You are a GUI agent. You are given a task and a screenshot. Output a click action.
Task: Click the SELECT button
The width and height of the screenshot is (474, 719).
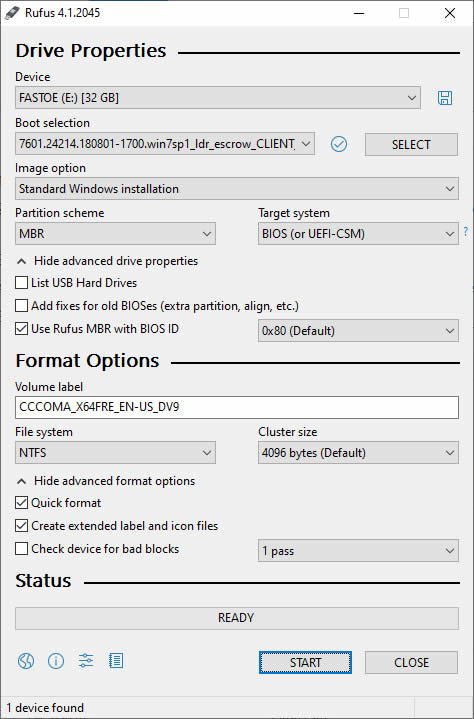411,144
